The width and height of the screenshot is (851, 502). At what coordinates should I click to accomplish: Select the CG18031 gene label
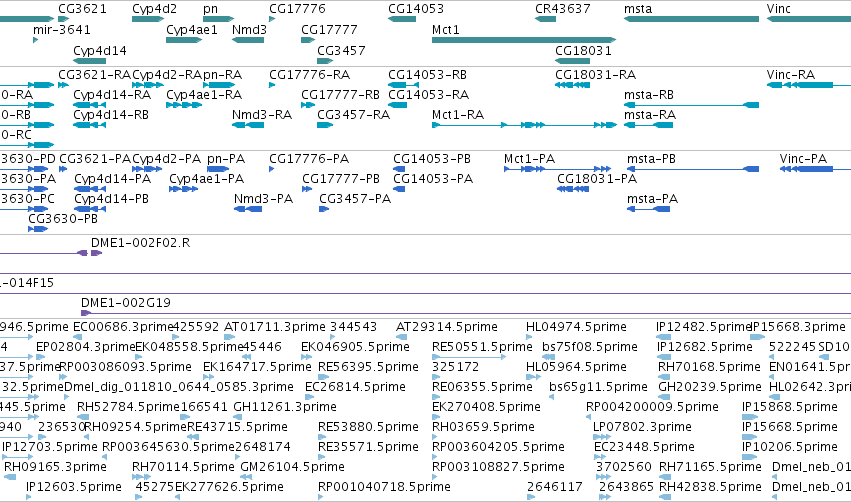tap(583, 50)
